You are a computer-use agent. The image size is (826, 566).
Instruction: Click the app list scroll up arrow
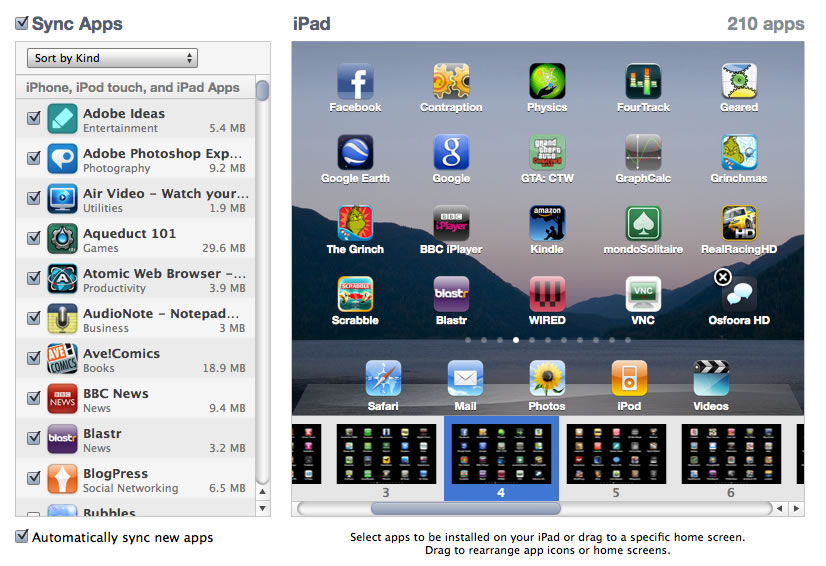[x=263, y=491]
